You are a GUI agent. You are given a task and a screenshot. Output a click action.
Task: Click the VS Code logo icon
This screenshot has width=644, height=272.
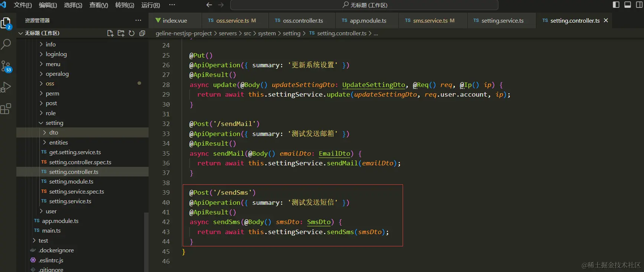click(3, 5)
